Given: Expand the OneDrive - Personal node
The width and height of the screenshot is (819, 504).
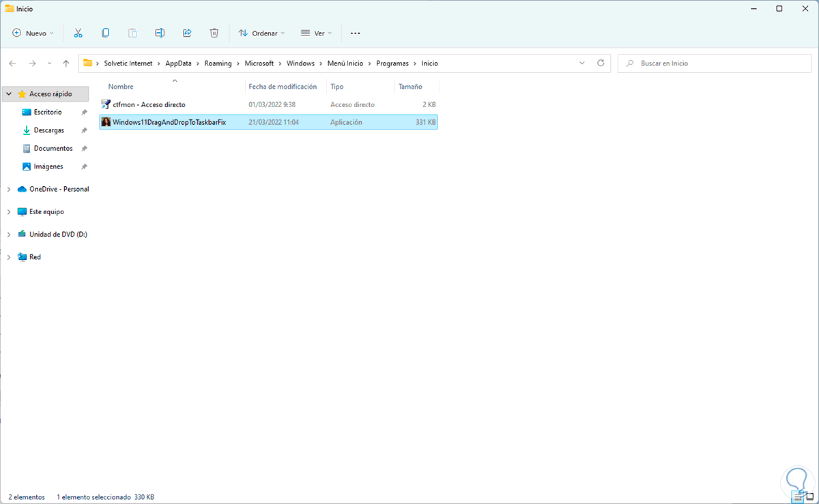Looking at the screenshot, I should tap(9, 189).
